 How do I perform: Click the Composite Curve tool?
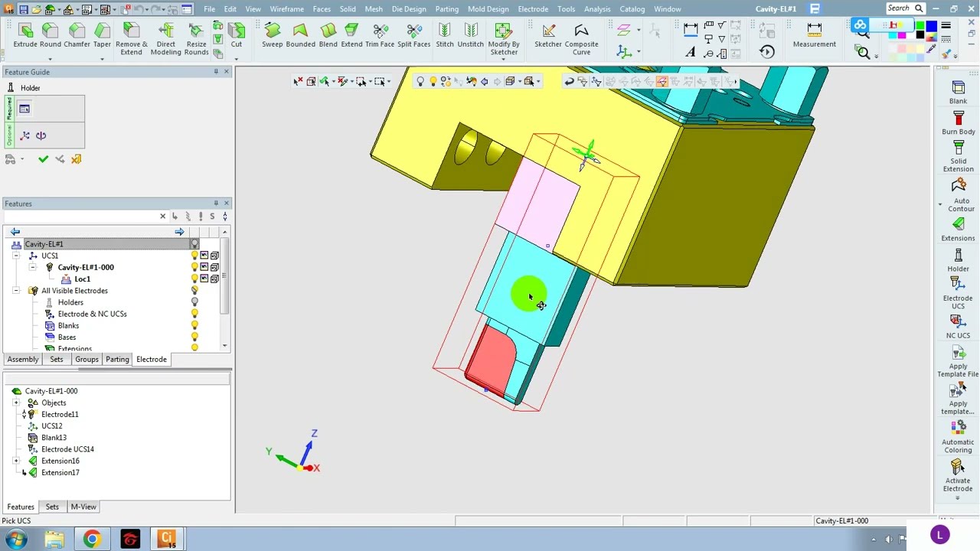(x=581, y=39)
